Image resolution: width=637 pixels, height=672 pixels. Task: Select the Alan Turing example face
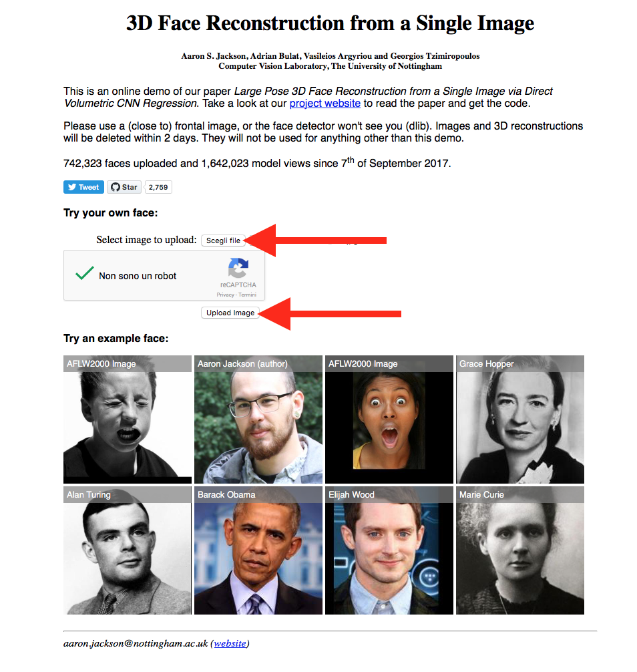click(x=128, y=550)
